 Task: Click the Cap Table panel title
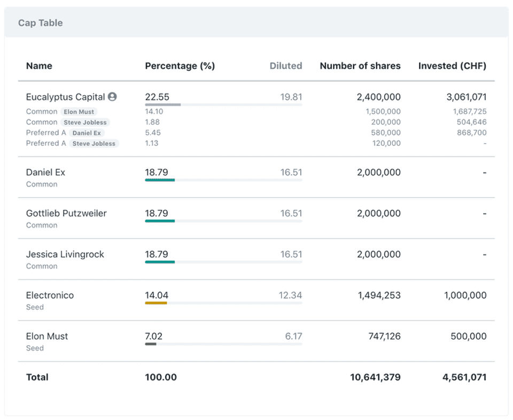click(40, 23)
